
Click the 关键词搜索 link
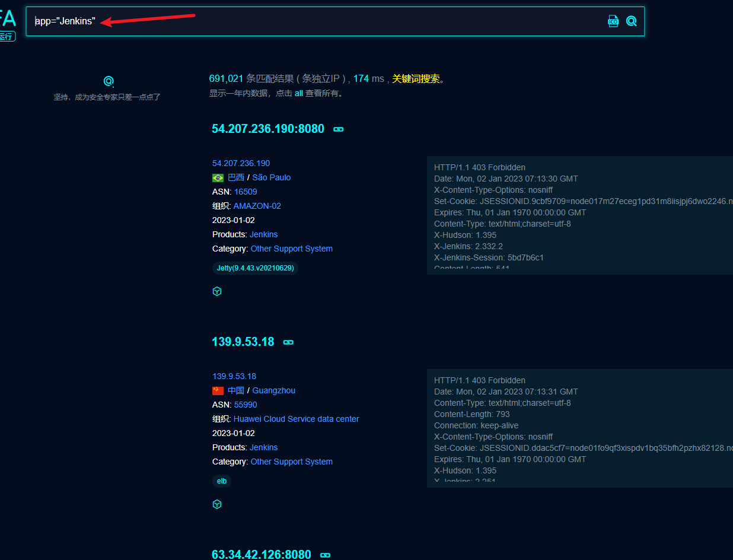tap(416, 78)
